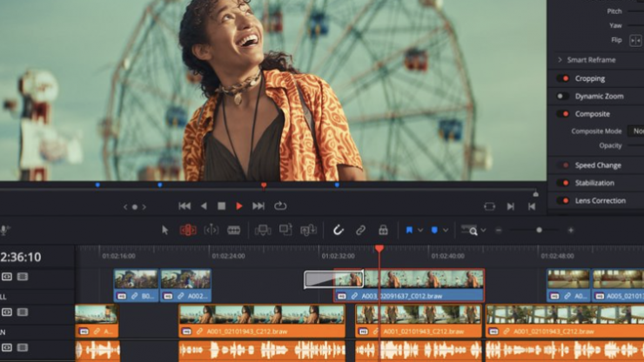Activate the red Trim Edit tool
The height and width of the screenshot is (362, 644).
[188, 230]
